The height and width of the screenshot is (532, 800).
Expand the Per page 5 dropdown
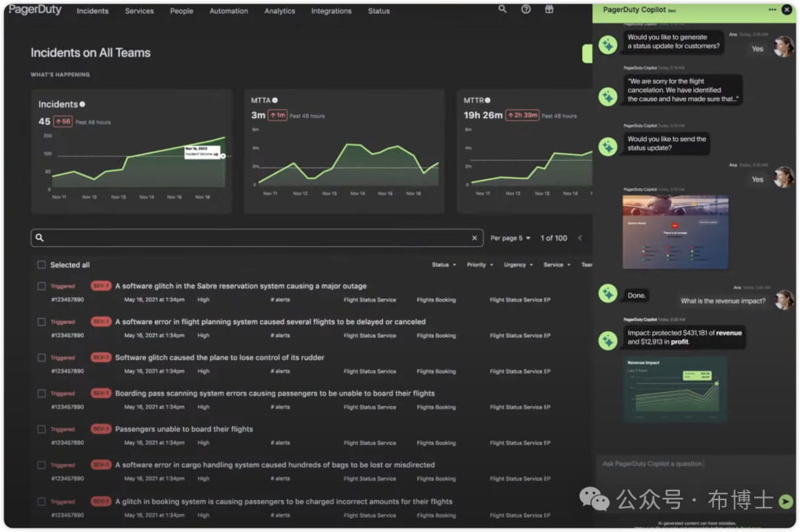(510, 238)
